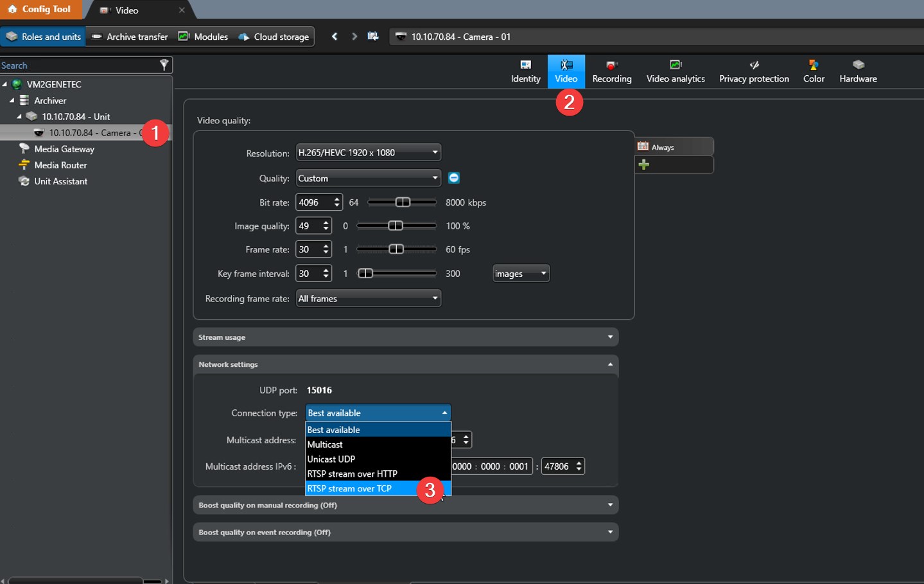Click the multicast address stepper arrows
This screenshot has height=584, width=924.
tap(466, 440)
